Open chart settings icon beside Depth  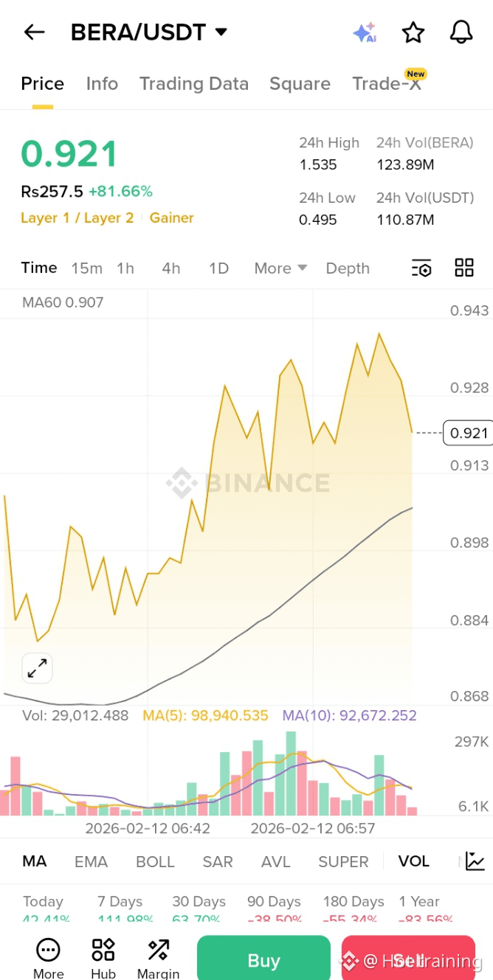tap(421, 268)
